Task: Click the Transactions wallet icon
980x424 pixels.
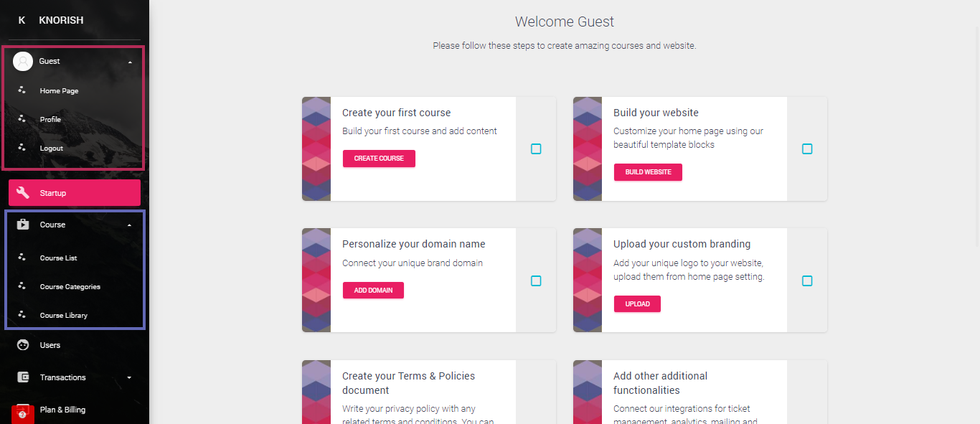Action: (x=23, y=377)
